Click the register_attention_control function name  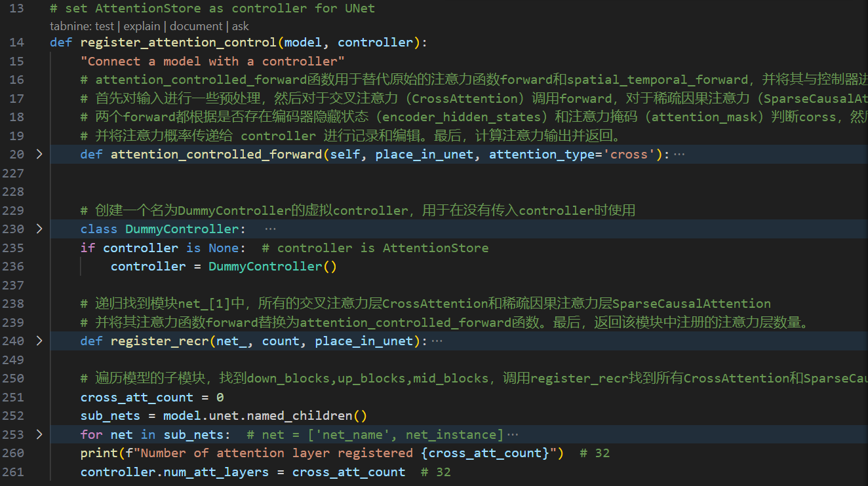point(178,43)
